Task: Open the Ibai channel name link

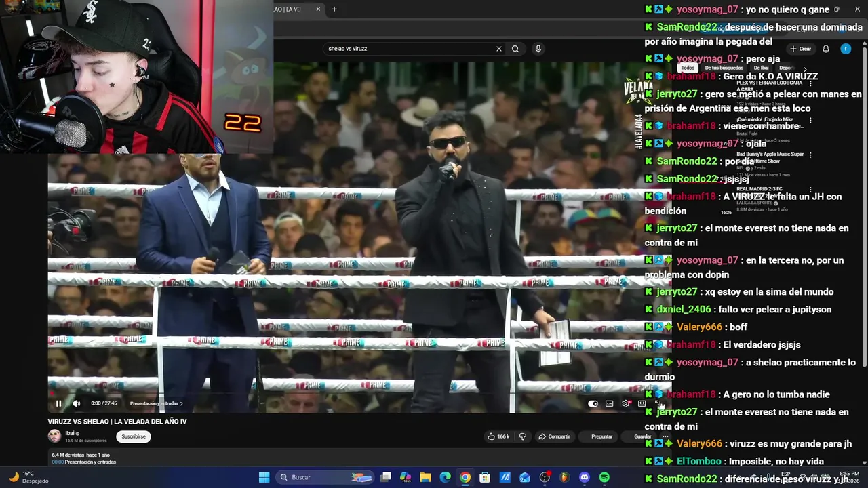Action: pyautogui.click(x=69, y=433)
